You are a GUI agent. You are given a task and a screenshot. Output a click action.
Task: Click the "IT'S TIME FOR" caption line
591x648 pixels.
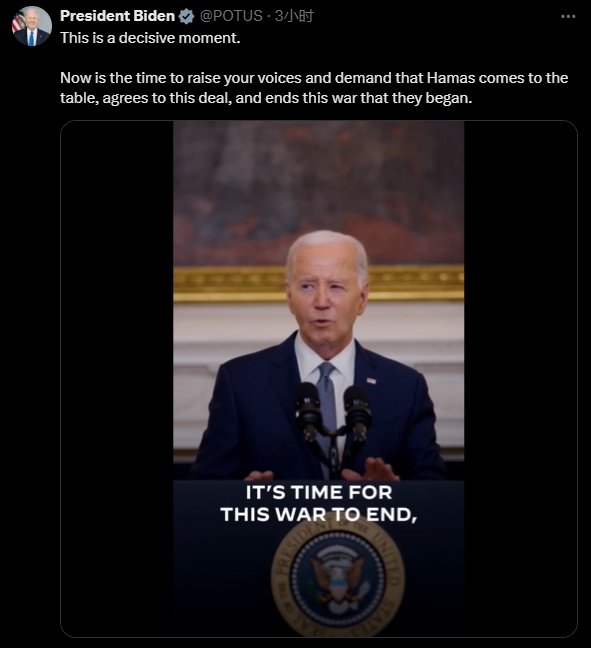[319, 493]
